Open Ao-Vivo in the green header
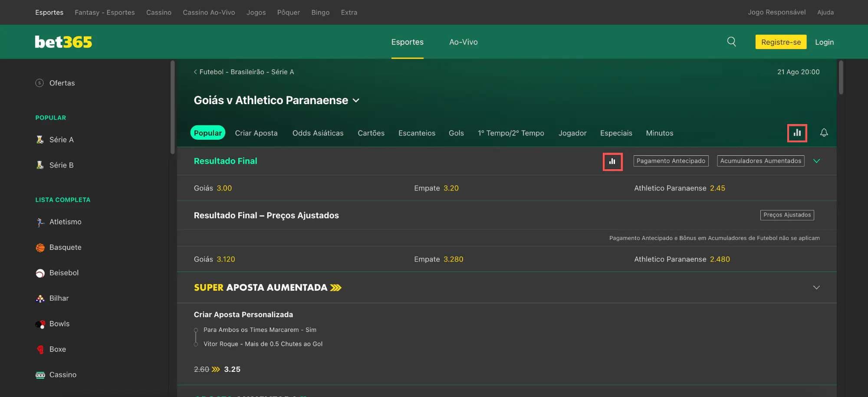Viewport: 868px width, 397px height. [463, 42]
